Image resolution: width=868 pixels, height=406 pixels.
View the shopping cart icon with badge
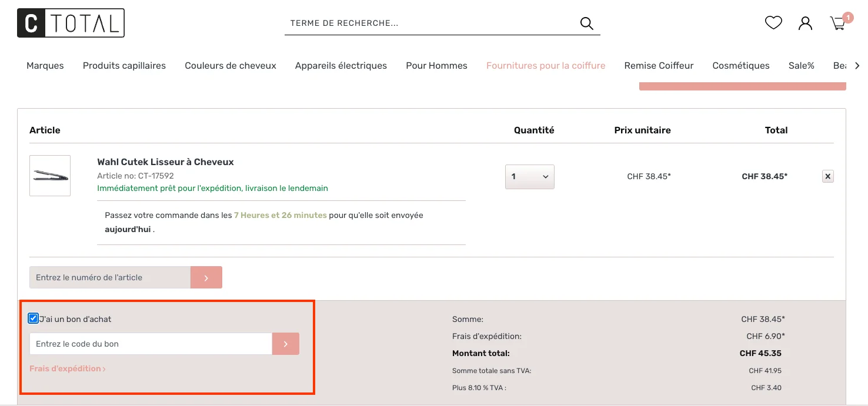pyautogui.click(x=837, y=23)
